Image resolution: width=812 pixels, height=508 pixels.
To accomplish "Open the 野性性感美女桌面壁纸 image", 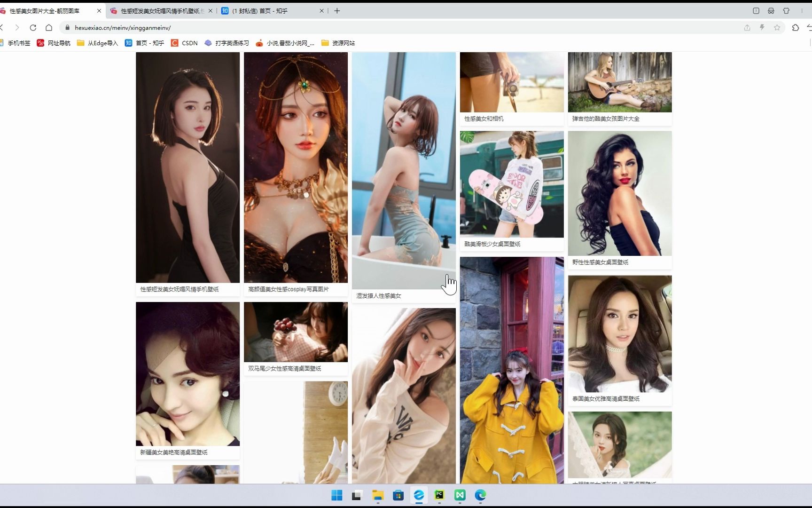I will coord(620,193).
